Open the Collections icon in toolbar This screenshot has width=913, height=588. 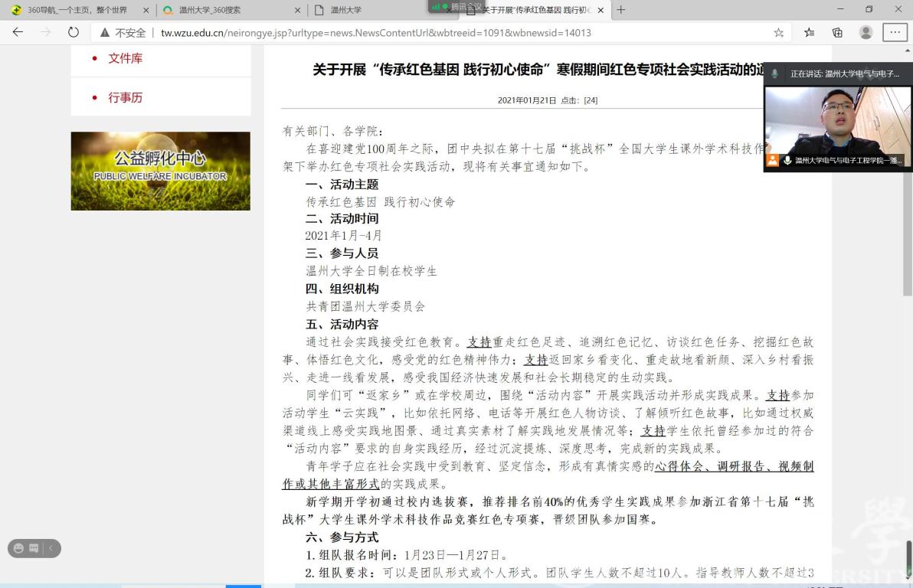click(837, 32)
